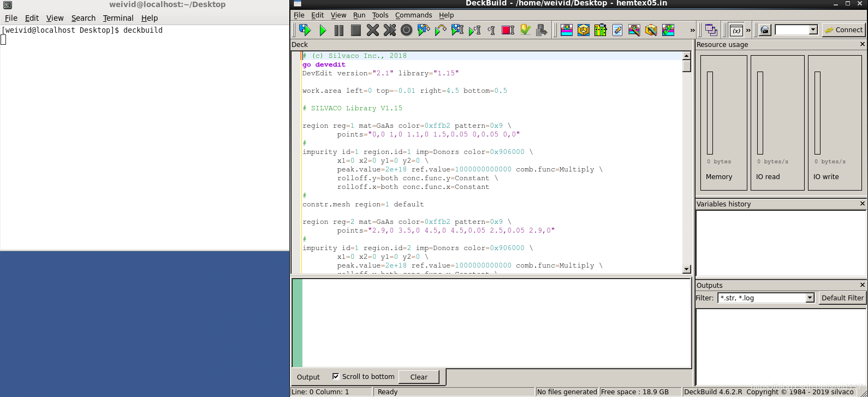The height and width of the screenshot is (397, 868).
Task: Click the (x) variables toolbar icon
Action: click(x=736, y=30)
